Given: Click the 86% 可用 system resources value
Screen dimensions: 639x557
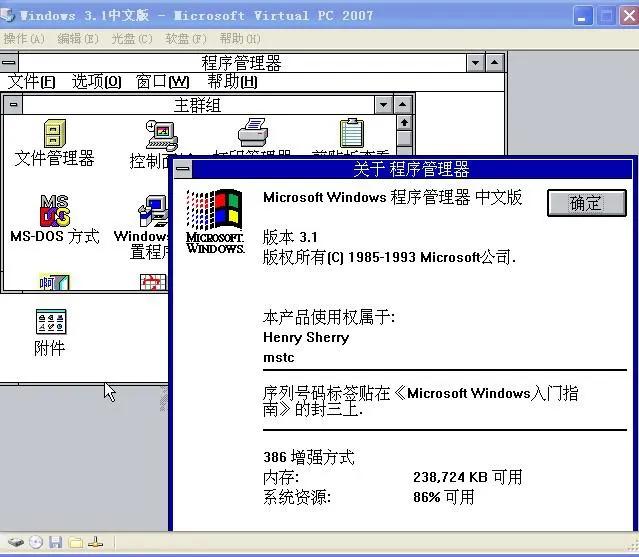Looking at the screenshot, I should [444, 497].
